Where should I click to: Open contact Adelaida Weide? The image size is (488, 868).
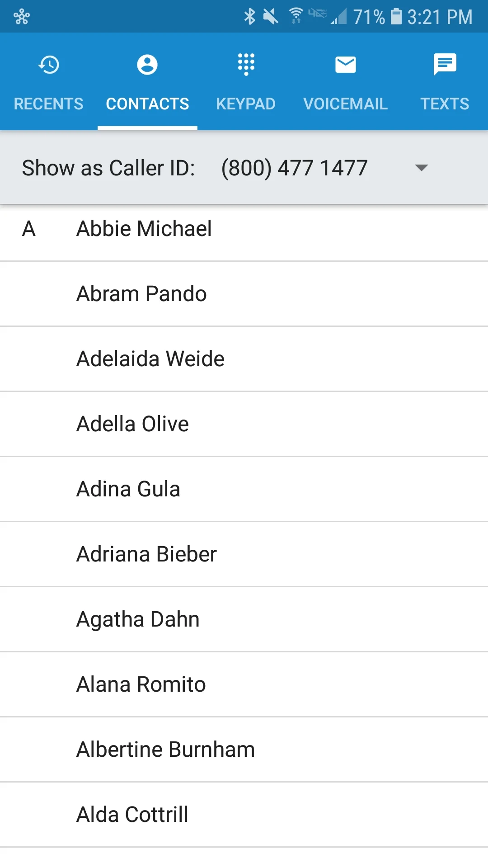244,359
